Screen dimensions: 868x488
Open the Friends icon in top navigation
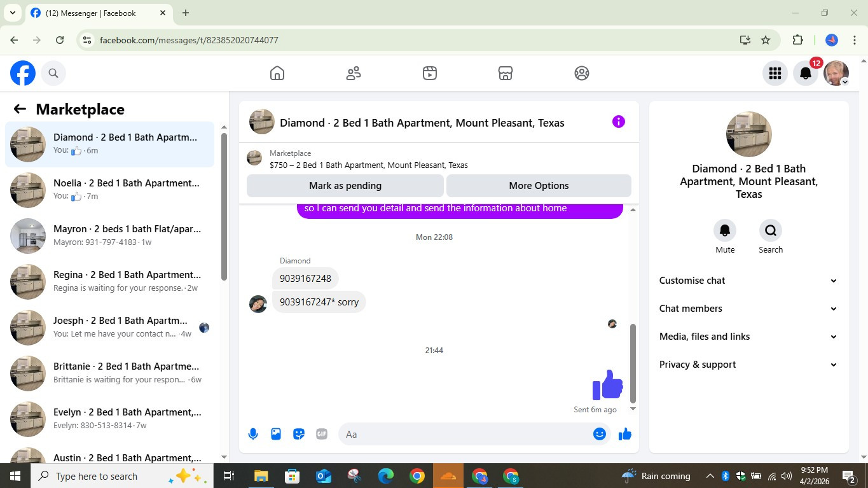(x=354, y=73)
